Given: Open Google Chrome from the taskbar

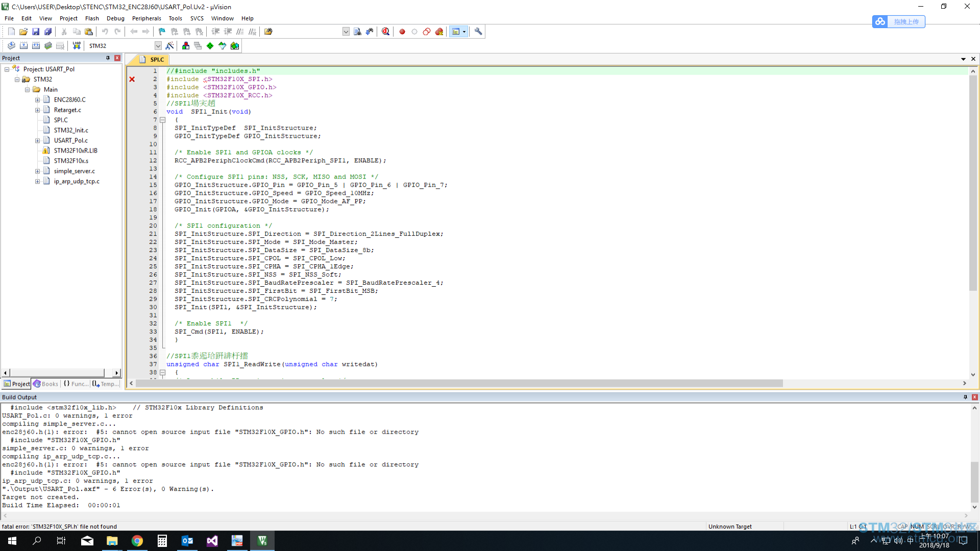Looking at the screenshot, I should click(137, 541).
